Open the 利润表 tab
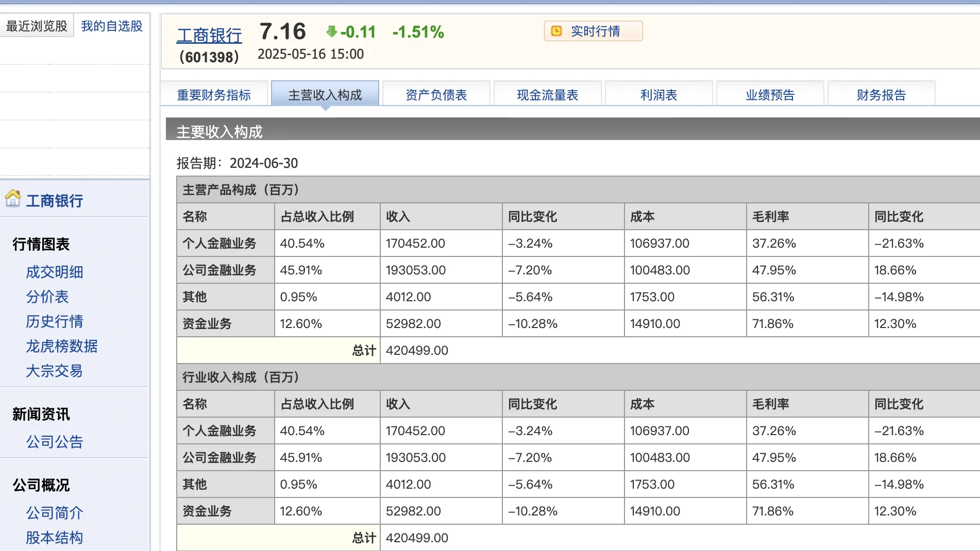The width and height of the screenshot is (980, 551). [658, 95]
